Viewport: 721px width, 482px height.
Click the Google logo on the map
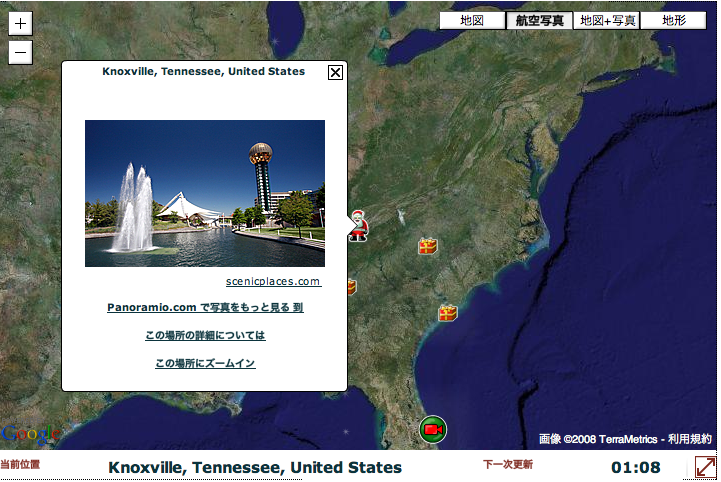point(31,434)
